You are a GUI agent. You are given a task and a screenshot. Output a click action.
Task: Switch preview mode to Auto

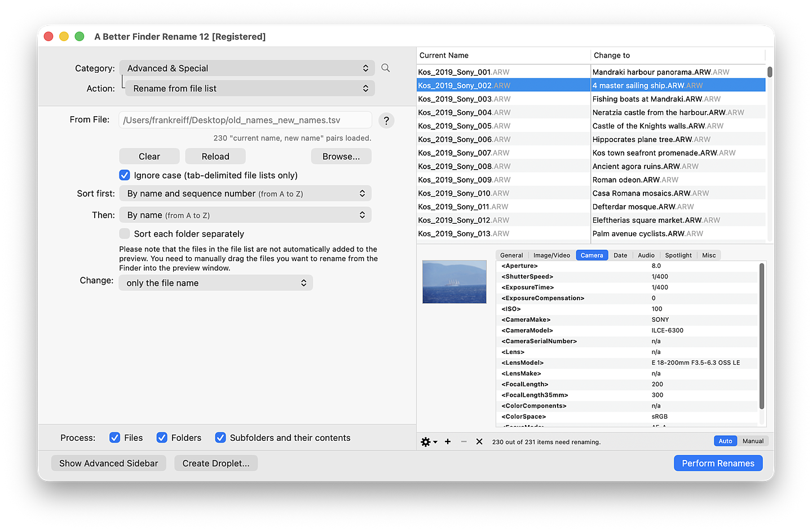click(725, 441)
